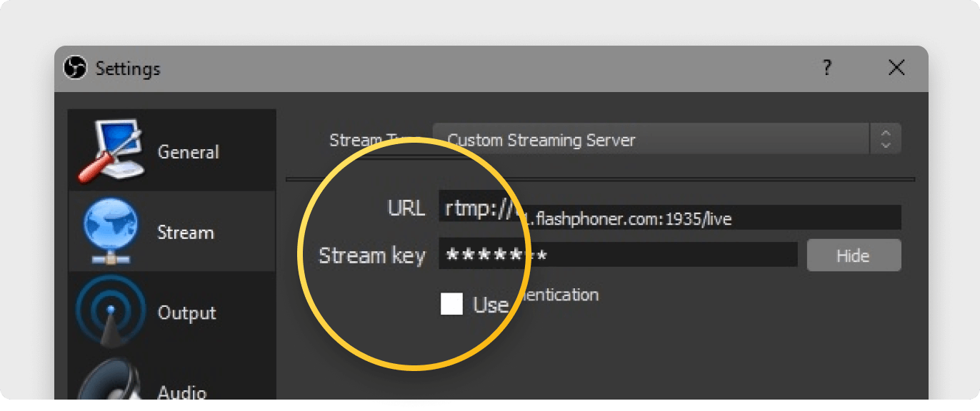Open the Audio tab label
Viewport: 980px width, 411px height.
[x=182, y=392]
